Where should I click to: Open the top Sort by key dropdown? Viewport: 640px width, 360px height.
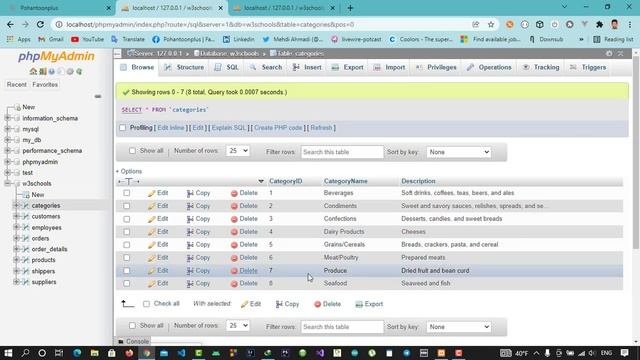coord(458,152)
